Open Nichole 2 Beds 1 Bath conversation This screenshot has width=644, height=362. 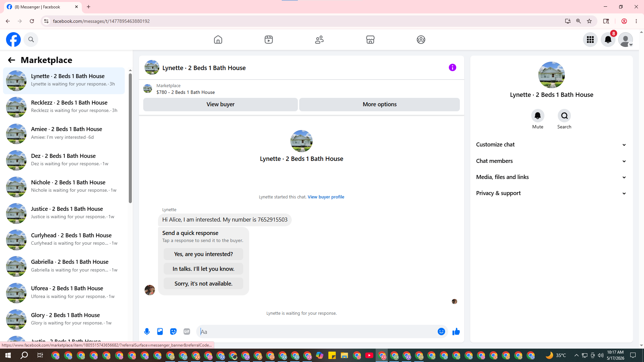(x=64, y=187)
